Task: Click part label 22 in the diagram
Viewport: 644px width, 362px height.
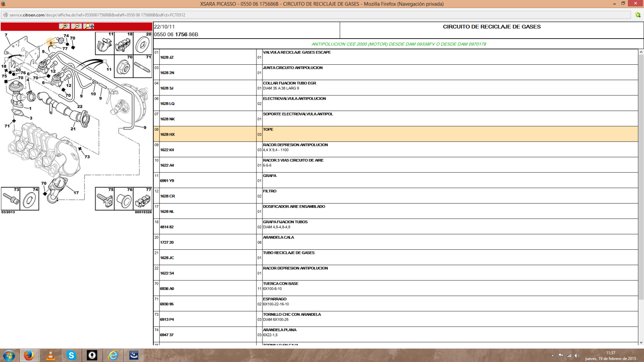Action: [80, 107]
